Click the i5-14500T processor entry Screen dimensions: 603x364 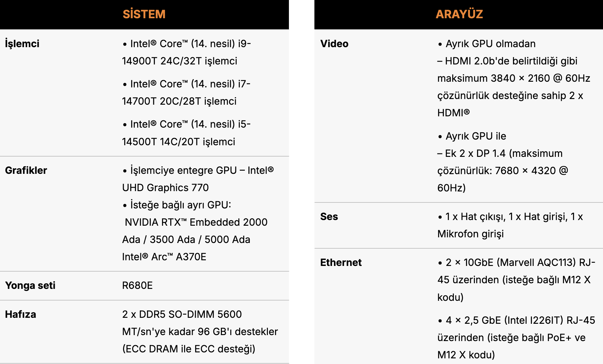[187, 133]
